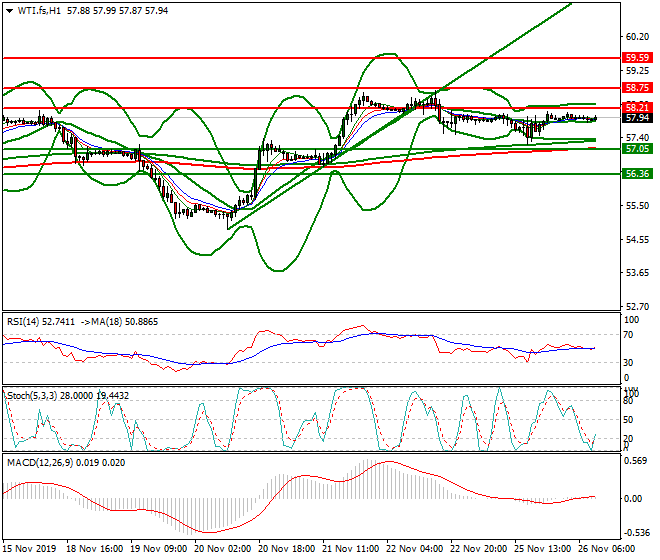This screenshot has height=560, width=660.
Task: Select the 25 Nov 13:00 time label
Action: (543, 549)
